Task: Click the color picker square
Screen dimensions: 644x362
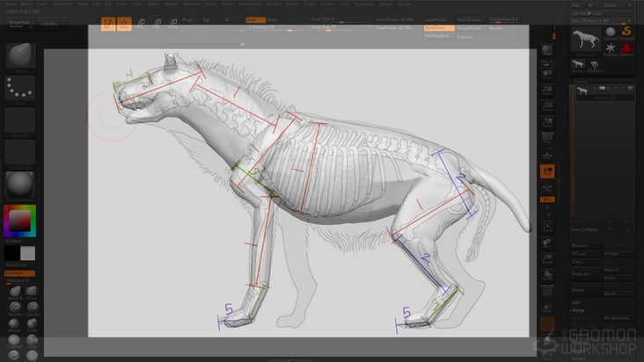Action: [19, 220]
